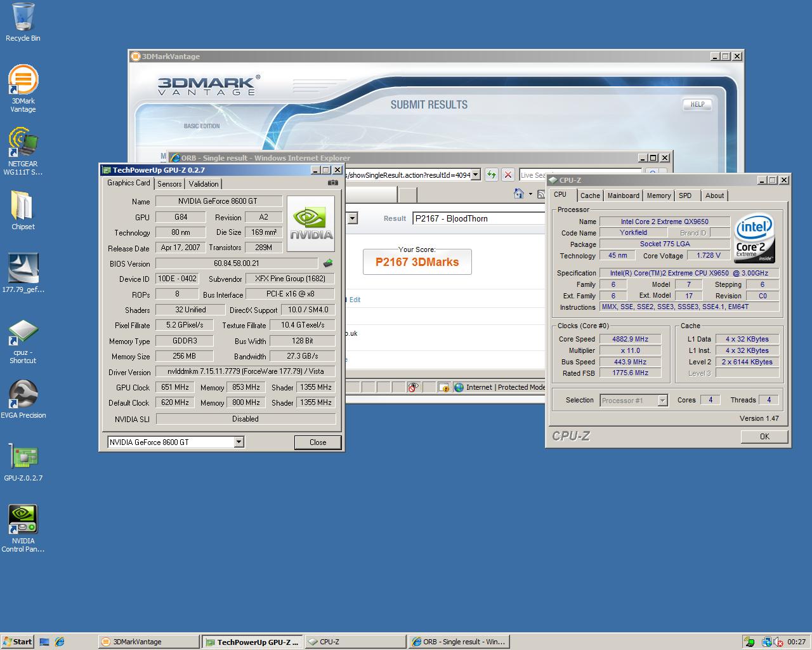Open the Start menu
The width and height of the screenshot is (812, 650).
[x=17, y=642]
